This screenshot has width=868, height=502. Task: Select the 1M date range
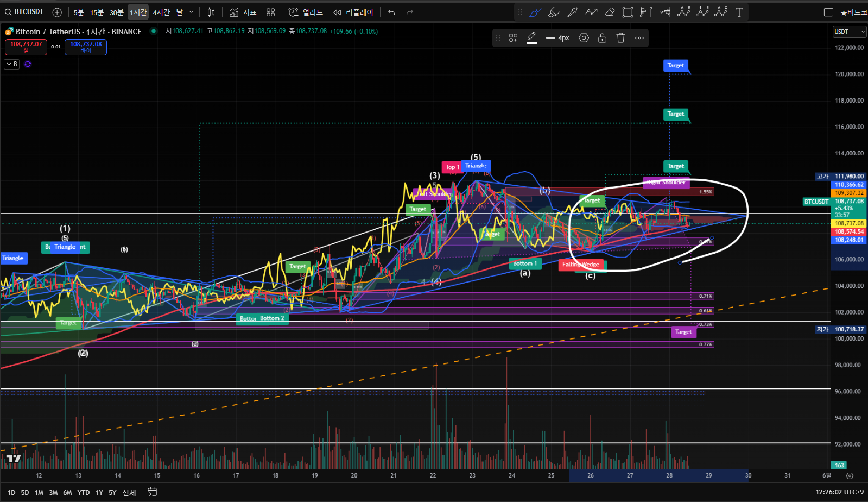[x=39, y=493]
